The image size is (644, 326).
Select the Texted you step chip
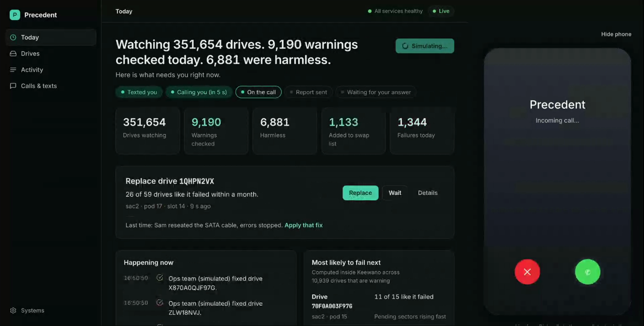click(139, 92)
